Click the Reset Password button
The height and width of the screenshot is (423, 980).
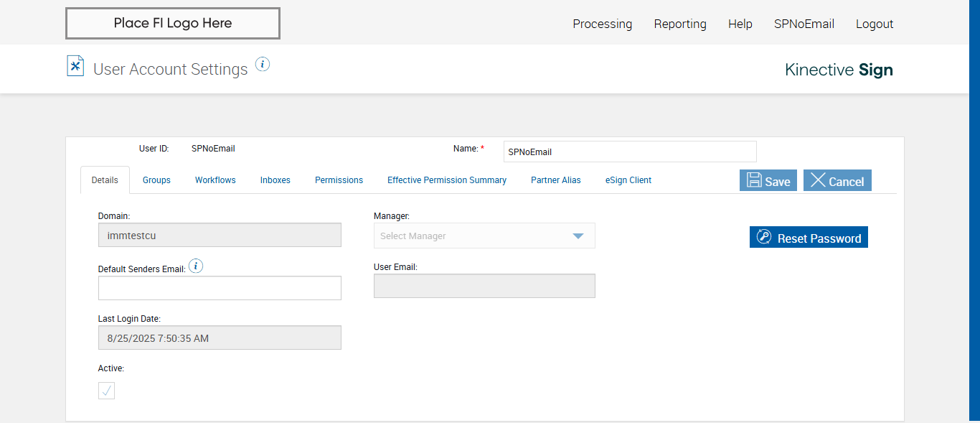pyautogui.click(x=809, y=238)
